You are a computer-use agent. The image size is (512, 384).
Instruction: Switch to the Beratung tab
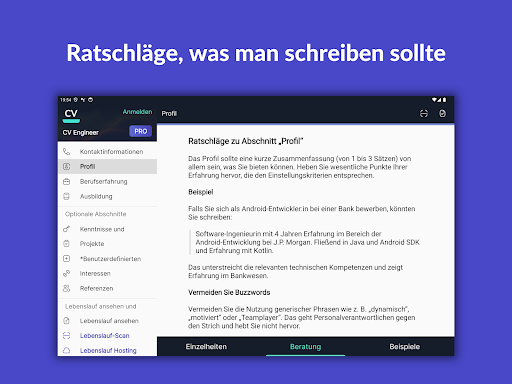(305, 347)
